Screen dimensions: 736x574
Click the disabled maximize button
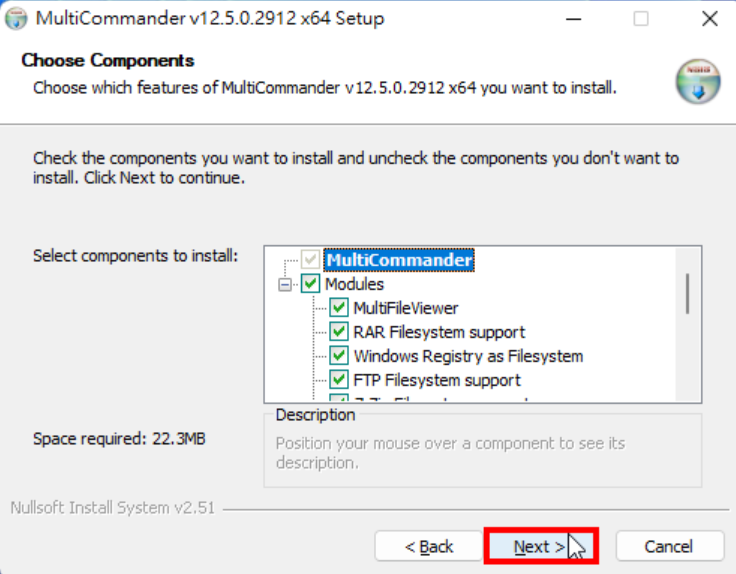pos(641,19)
